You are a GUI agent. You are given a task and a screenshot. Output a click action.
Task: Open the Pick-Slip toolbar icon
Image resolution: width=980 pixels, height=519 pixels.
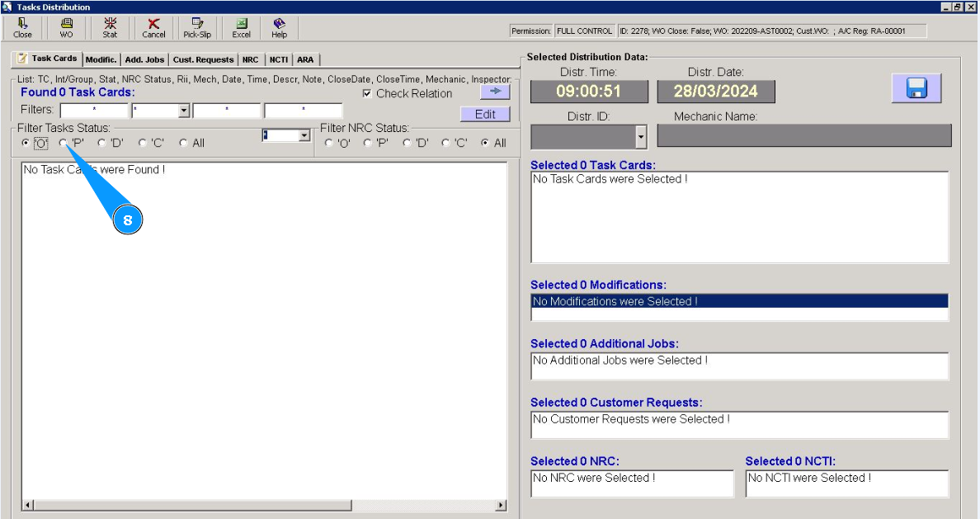(197, 27)
